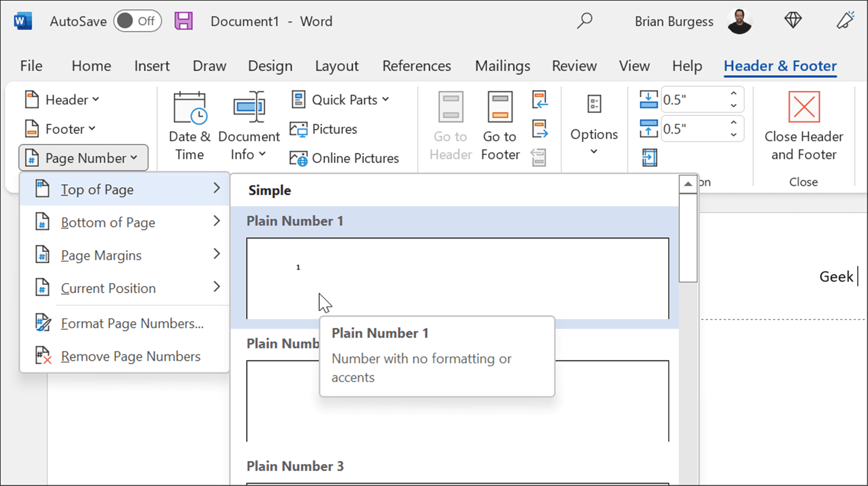Viewport: 868px width, 486px height.
Task: Switch to the References tab
Action: click(416, 66)
